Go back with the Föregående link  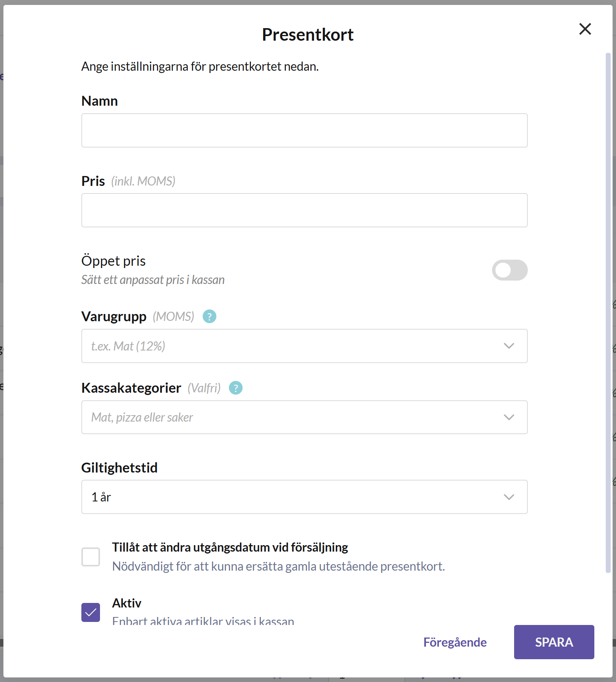pyautogui.click(x=455, y=642)
